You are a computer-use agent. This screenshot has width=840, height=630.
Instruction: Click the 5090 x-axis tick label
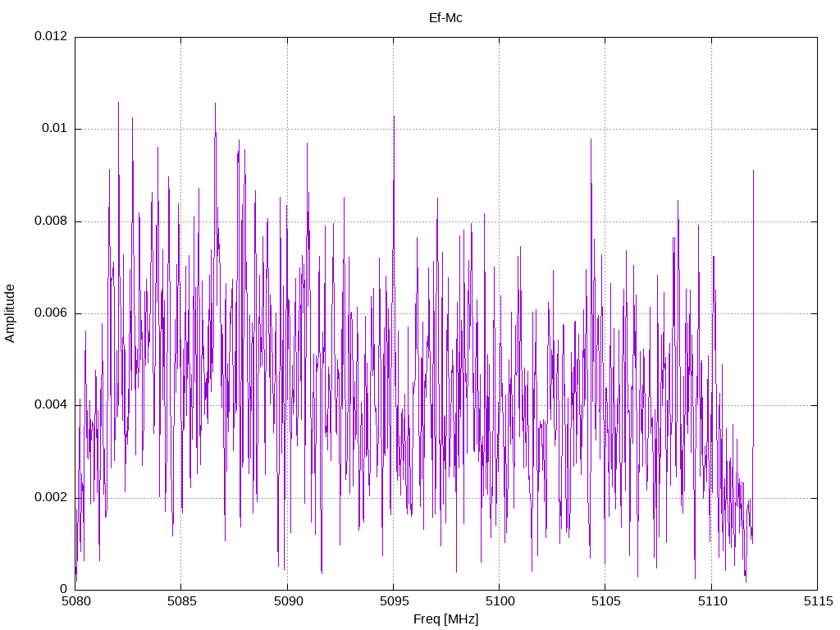point(288,601)
